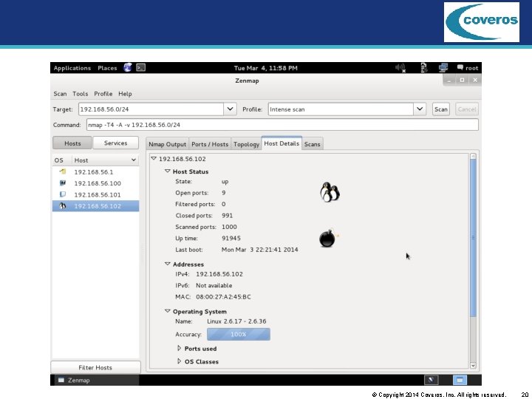532x399 pixels.
Task: Switch to the Ports / Hosts tab
Action: click(210, 144)
